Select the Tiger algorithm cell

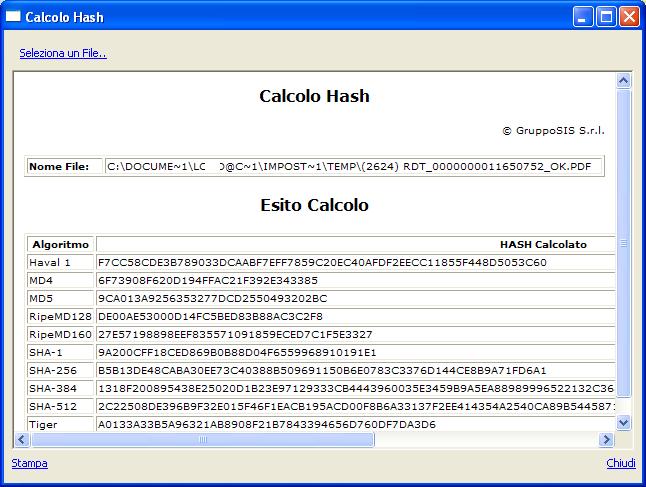(61, 424)
